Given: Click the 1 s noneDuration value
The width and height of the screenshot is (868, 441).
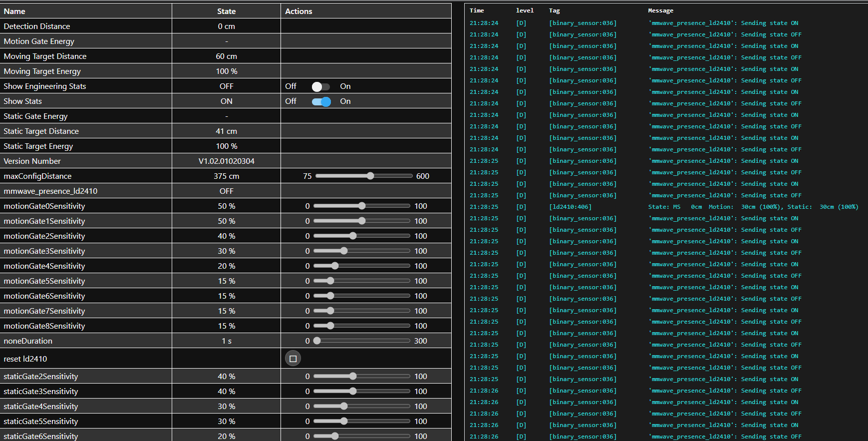Looking at the screenshot, I should (227, 341).
